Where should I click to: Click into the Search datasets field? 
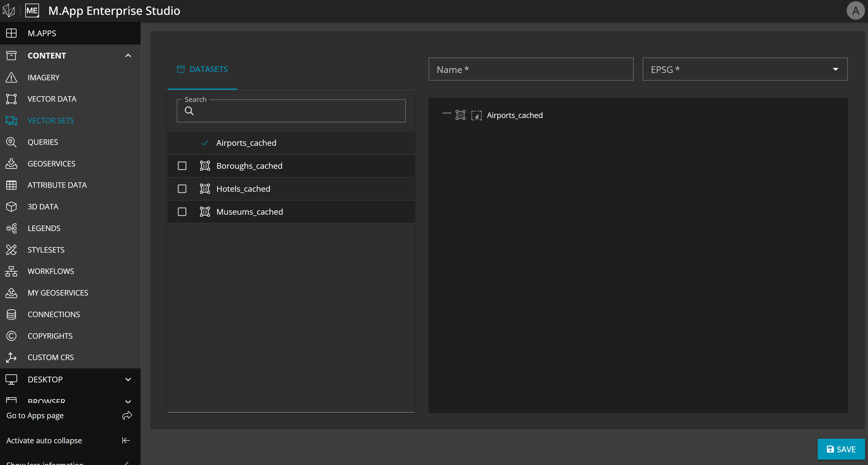tap(291, 111)
